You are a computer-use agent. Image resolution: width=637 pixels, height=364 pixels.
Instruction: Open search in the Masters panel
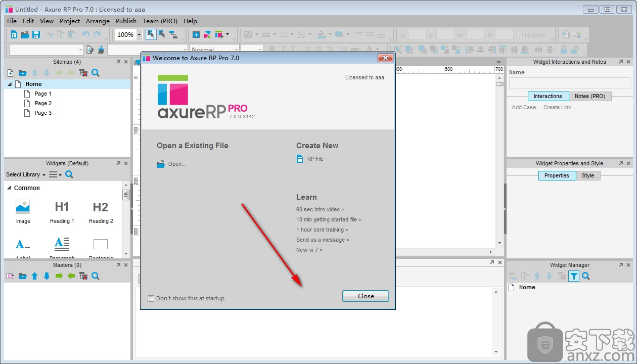tap(96, 276)
